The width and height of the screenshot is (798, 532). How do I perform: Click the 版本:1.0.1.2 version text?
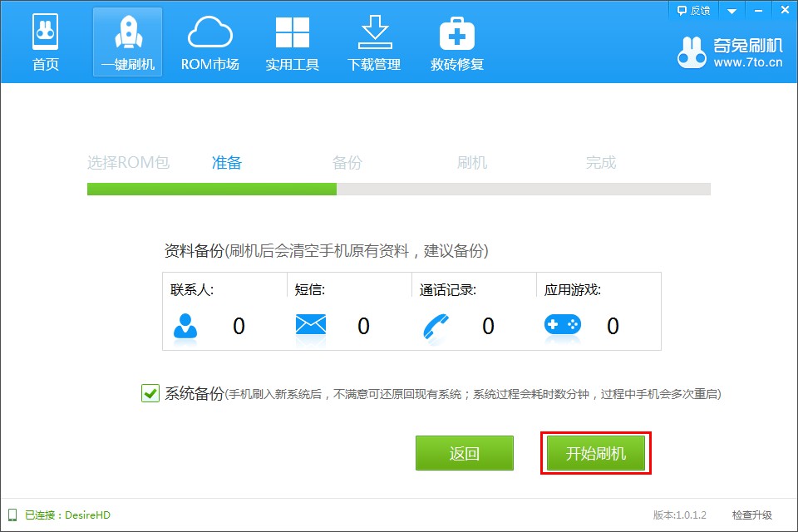click(x=679, y=515)
